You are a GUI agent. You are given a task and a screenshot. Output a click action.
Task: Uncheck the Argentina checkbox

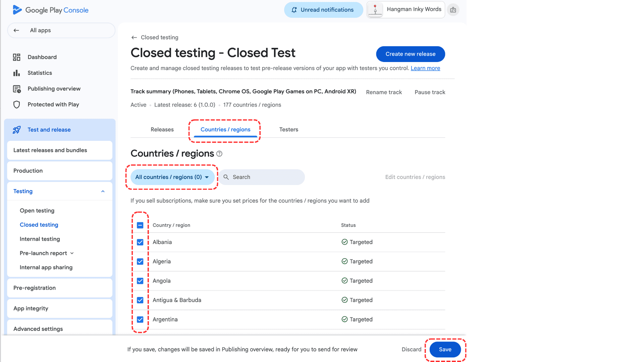[x=140, y=319]
